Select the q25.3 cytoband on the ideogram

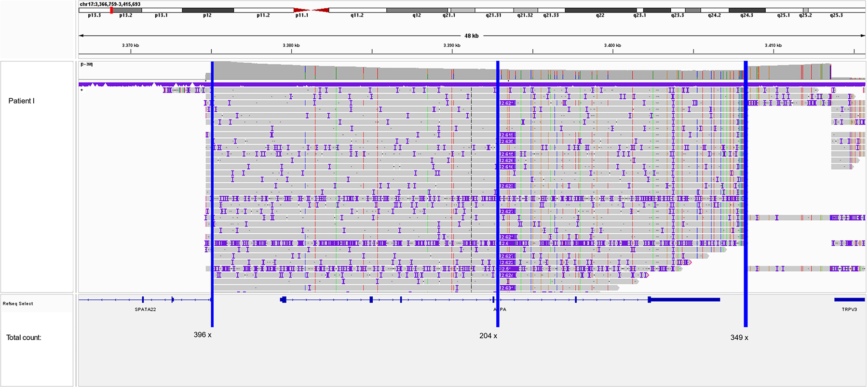[836, 10]
